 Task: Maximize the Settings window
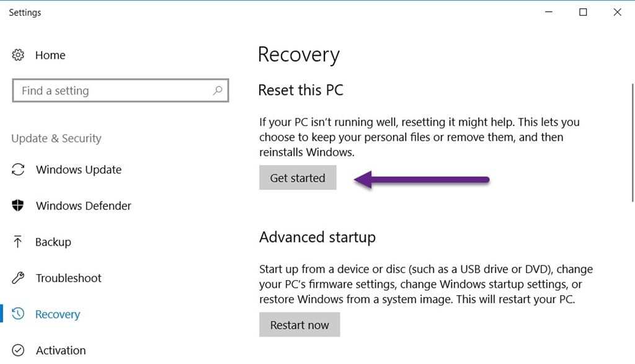583,12
